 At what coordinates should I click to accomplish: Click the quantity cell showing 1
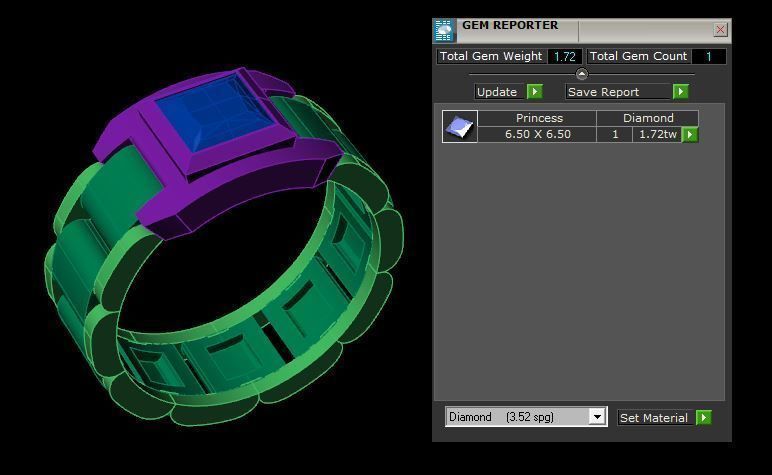point(614,134)
